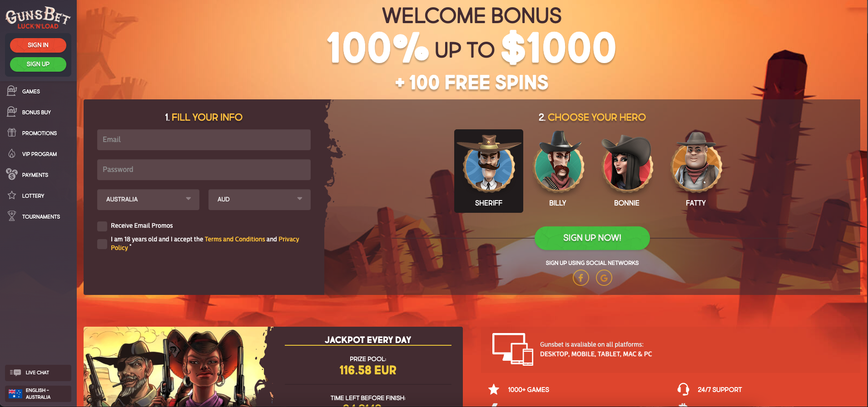Viewport: 868px width, 407px height.
Task: Open Live Chat speech bubble icon
Action: click(x=15, y=373)
